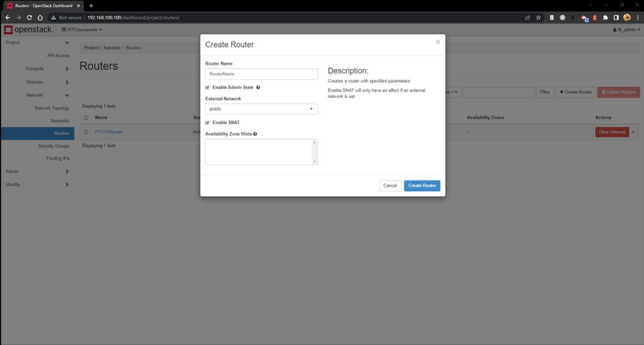Close the Create Router dialog with X
This screenshot has height=345, width=644.
[437, 42]
